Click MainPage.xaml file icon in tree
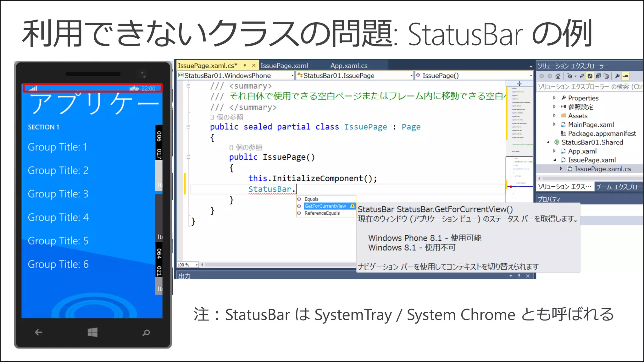Viewport: 644px width, 362px height. (x=563, y=124)
